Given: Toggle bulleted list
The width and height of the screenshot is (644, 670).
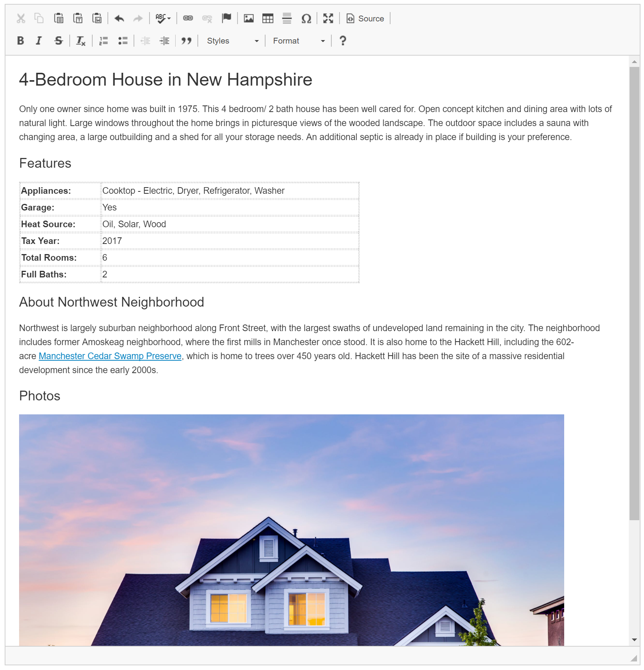Looking at the screenshot, I should [x=123, y=40].
